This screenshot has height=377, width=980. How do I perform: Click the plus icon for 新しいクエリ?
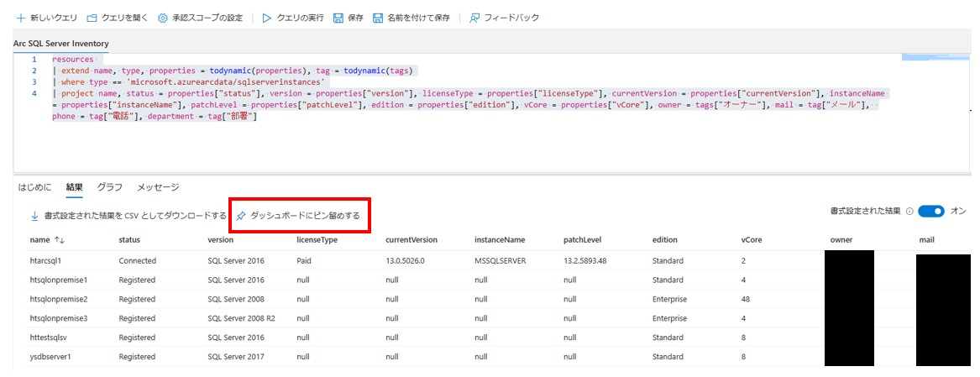pyautogui.click(x=21, y=18)
